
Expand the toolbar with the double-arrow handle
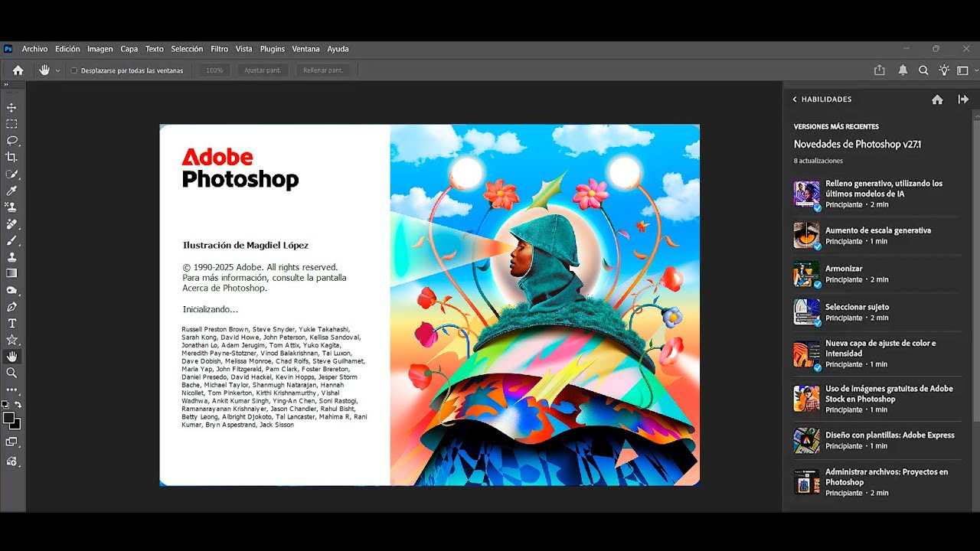pyautogui.click(x=6, y=85)
